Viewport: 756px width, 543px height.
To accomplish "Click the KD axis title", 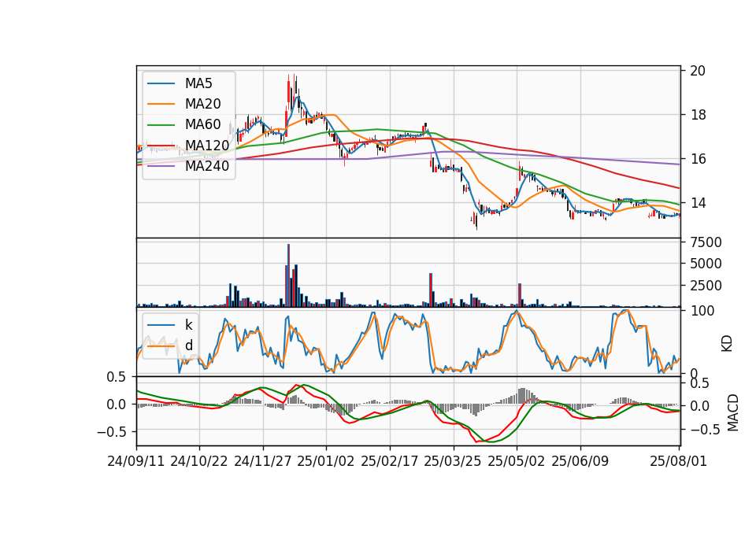I will coord(727,344).
